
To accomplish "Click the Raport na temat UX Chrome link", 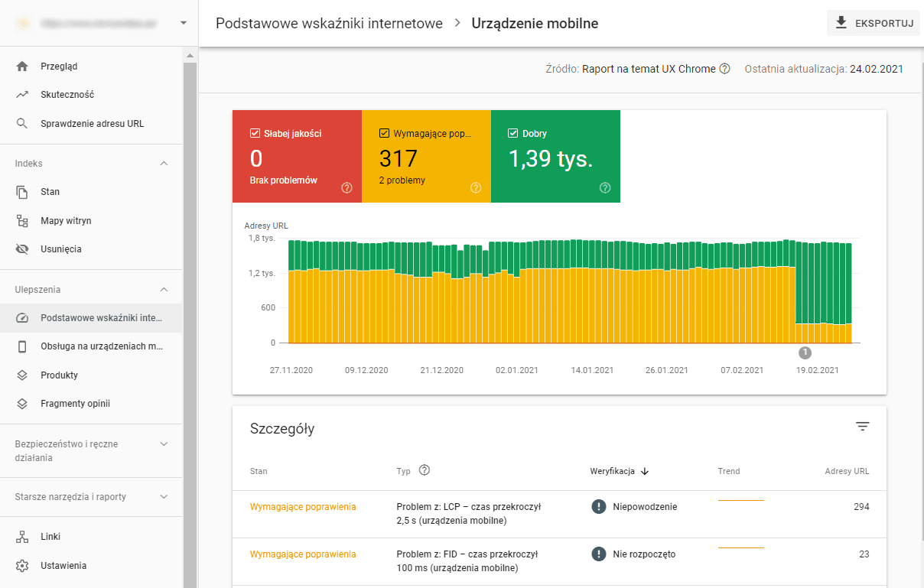I will [x=649, y=69].
